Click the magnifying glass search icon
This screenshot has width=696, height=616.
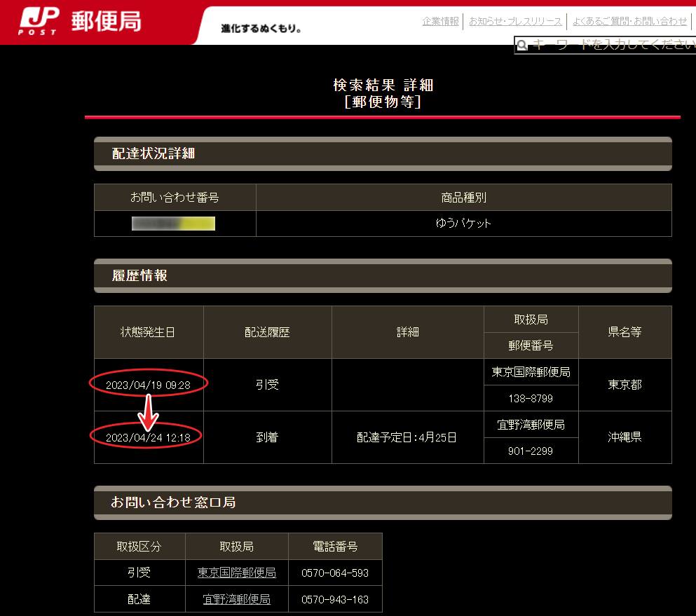521,46
